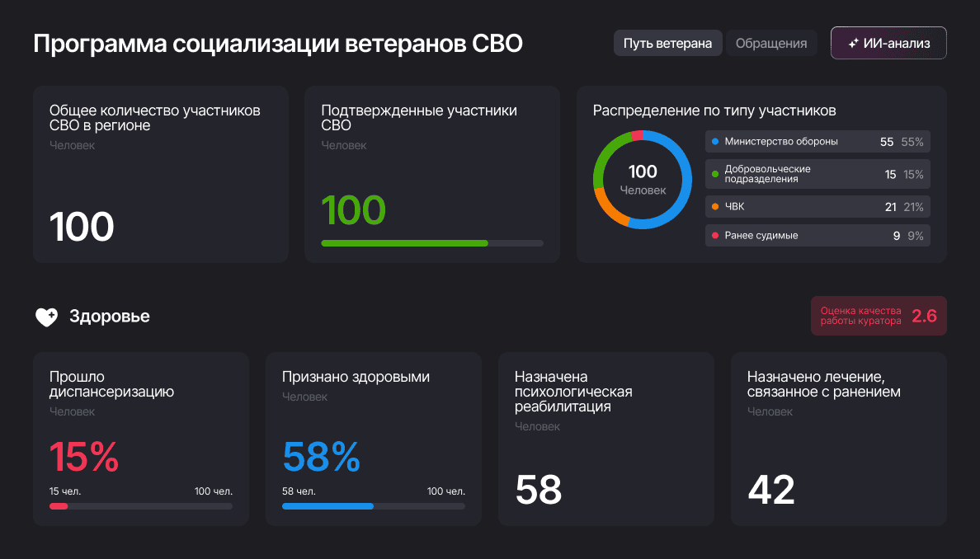Click the red progress bar under 15%
This screenshot has height=559, width=980.
coord(59,506)
